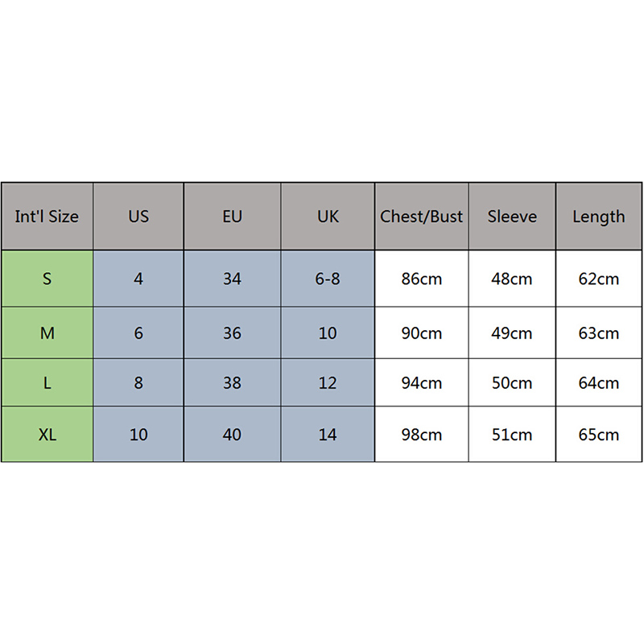Click the Int'l Size column header
Screen dimensions: 644x644
pyautogui.click(x=47, y=217)
